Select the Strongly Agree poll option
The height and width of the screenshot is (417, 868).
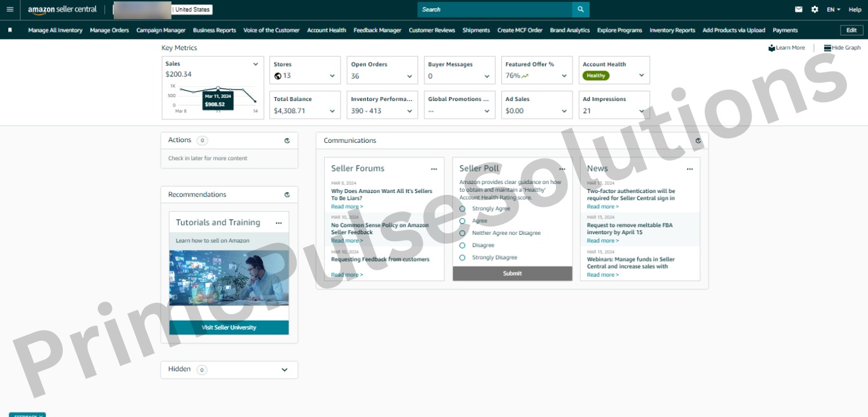click(x=463, y=209)
